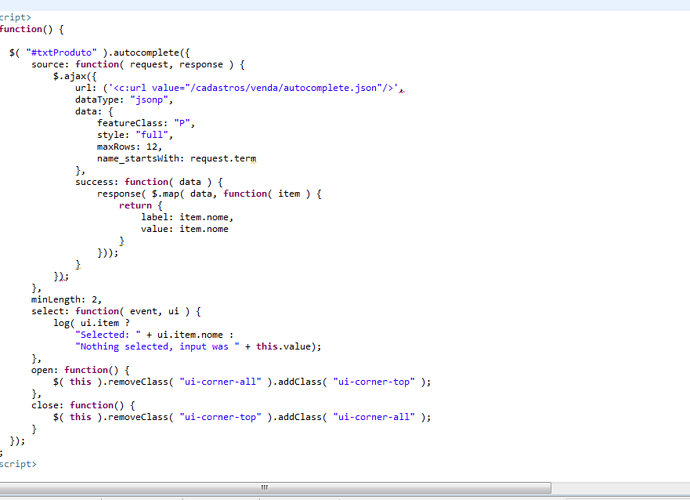Click the minLength: 2 line
The image size is (690, 500).
(x=66, y=300)
